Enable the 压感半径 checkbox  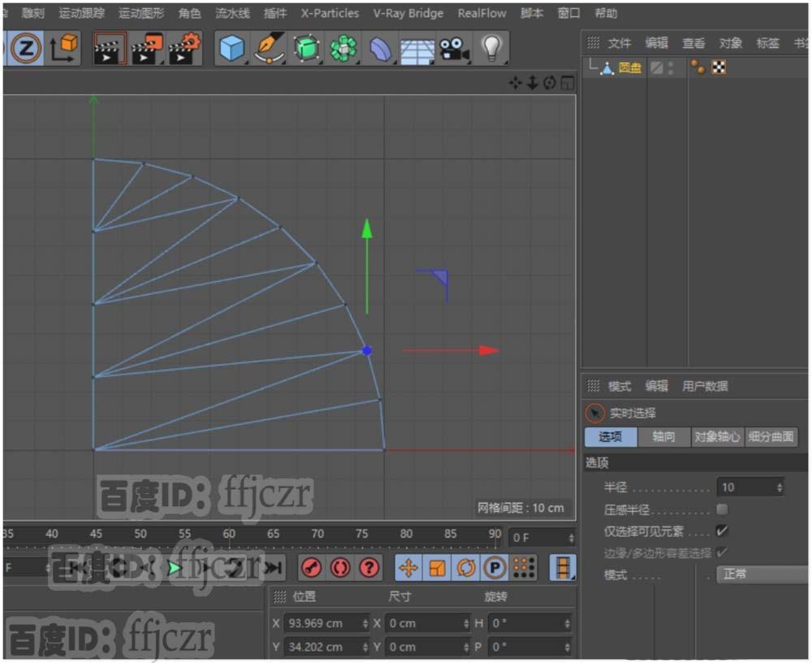point(721,509)
